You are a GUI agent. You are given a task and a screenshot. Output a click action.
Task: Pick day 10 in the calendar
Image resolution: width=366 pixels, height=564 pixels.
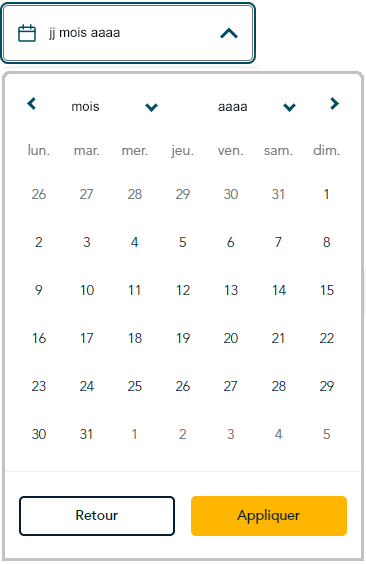coord(87,290)
